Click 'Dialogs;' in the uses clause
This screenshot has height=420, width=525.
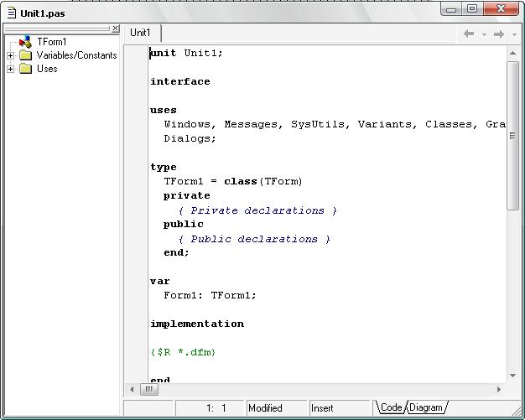[x=190, y=138]
